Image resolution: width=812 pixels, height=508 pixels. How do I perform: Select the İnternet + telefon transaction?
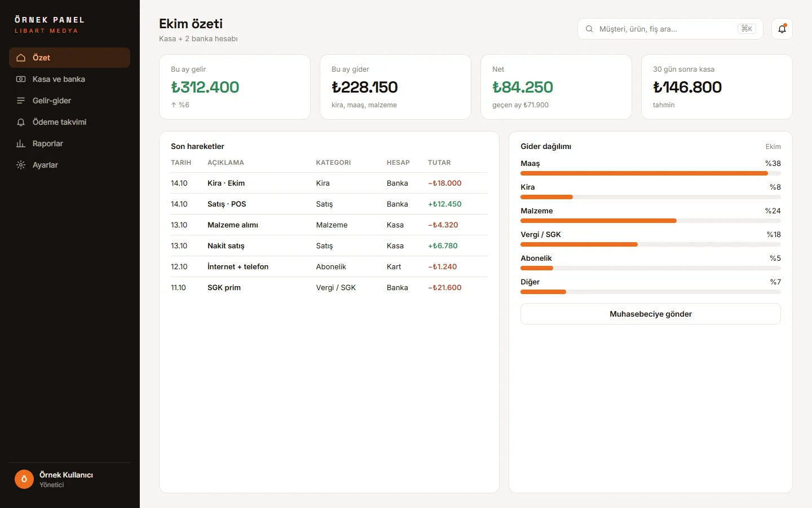[329, 266]
